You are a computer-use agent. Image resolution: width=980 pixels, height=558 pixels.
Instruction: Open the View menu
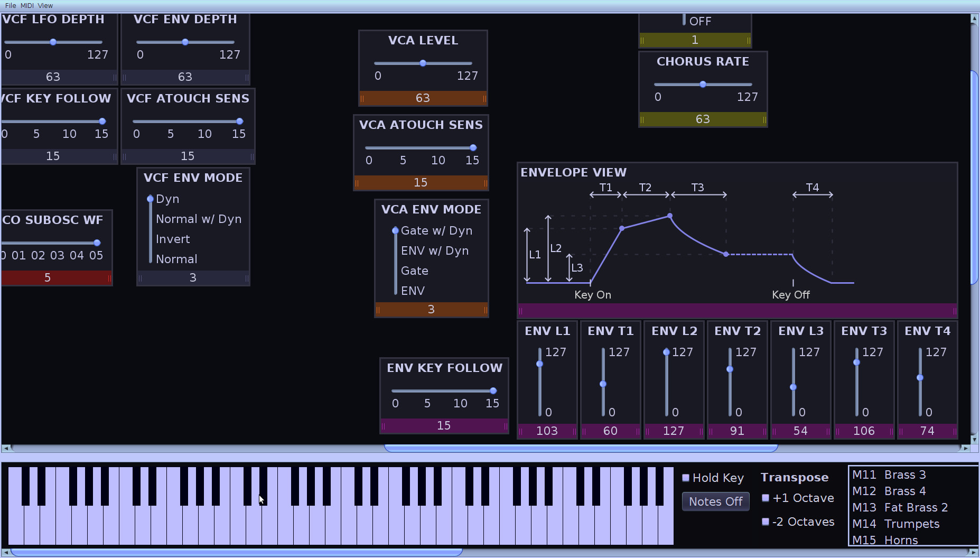[x=45, y=6]
